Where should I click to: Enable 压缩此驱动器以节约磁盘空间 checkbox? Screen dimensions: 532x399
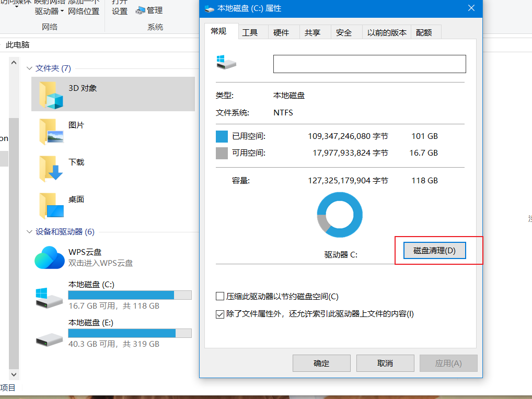(x=220, y=296)
